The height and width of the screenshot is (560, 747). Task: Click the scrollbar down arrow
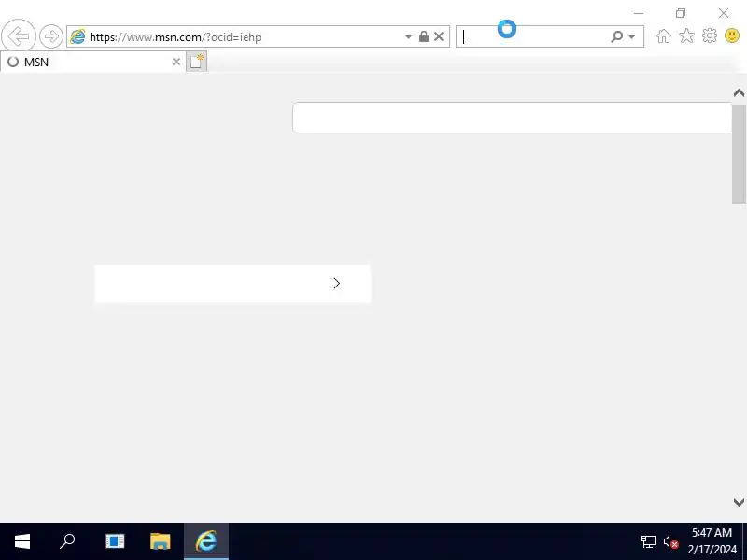pos(739,502)
